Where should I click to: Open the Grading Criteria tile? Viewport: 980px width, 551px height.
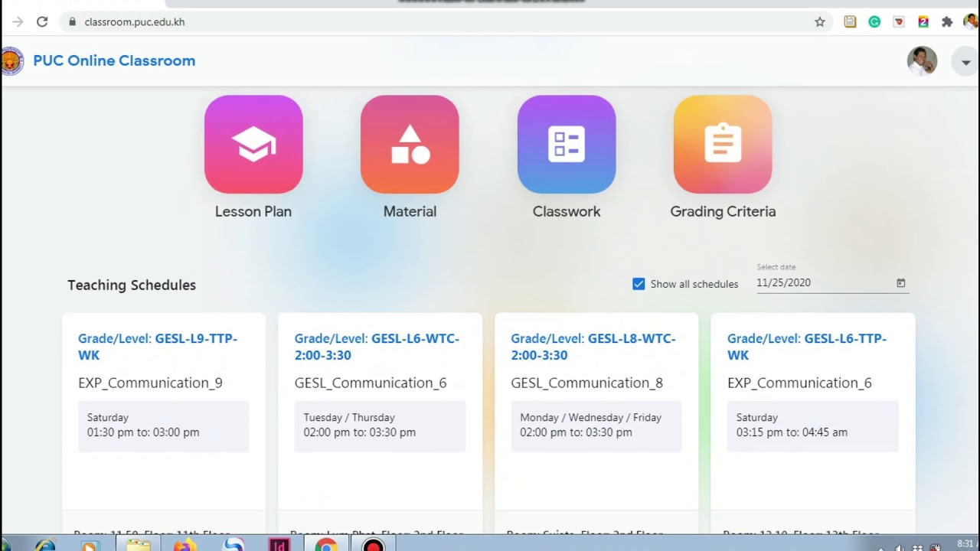[723, 144]
